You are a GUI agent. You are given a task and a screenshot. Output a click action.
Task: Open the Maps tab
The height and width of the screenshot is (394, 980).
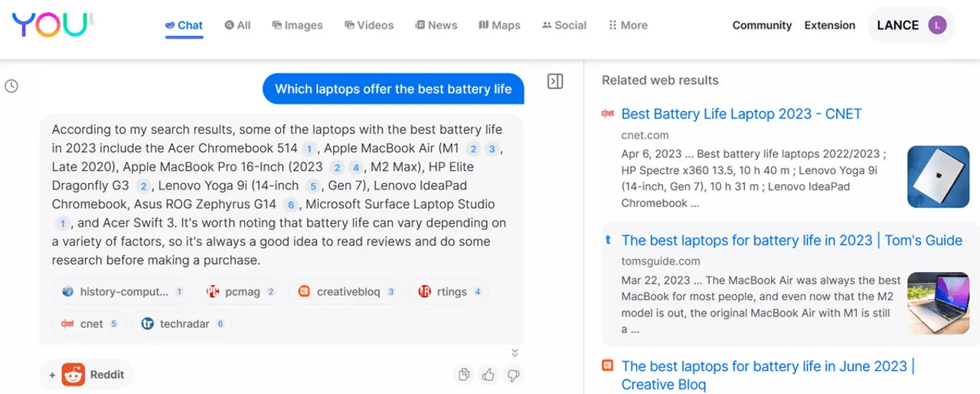(x=499, y=25)
